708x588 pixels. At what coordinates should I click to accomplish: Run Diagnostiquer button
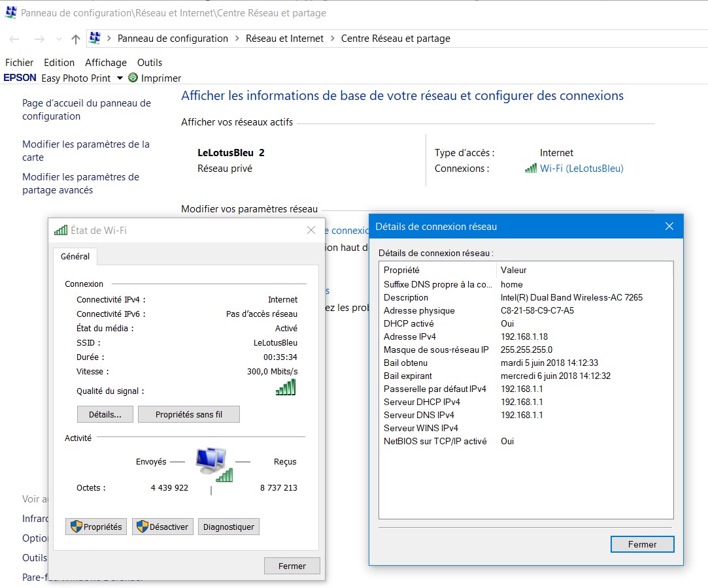pos(228,527)
